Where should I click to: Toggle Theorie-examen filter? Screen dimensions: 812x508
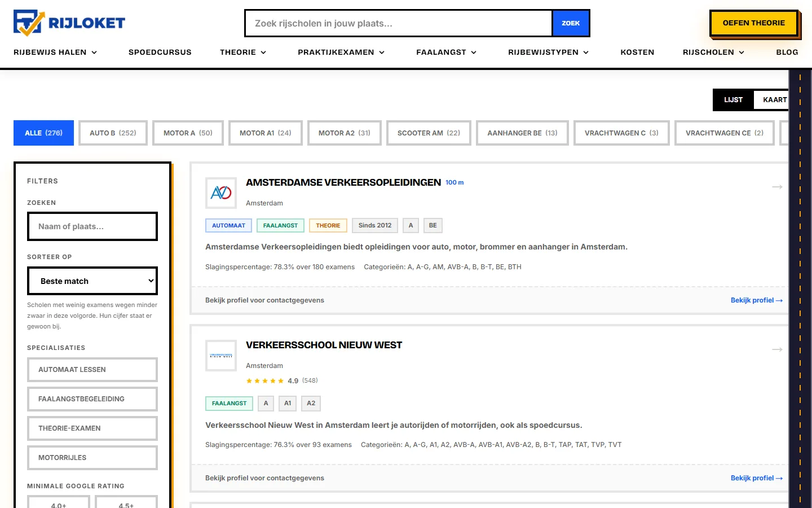click(x=92, y=428)
